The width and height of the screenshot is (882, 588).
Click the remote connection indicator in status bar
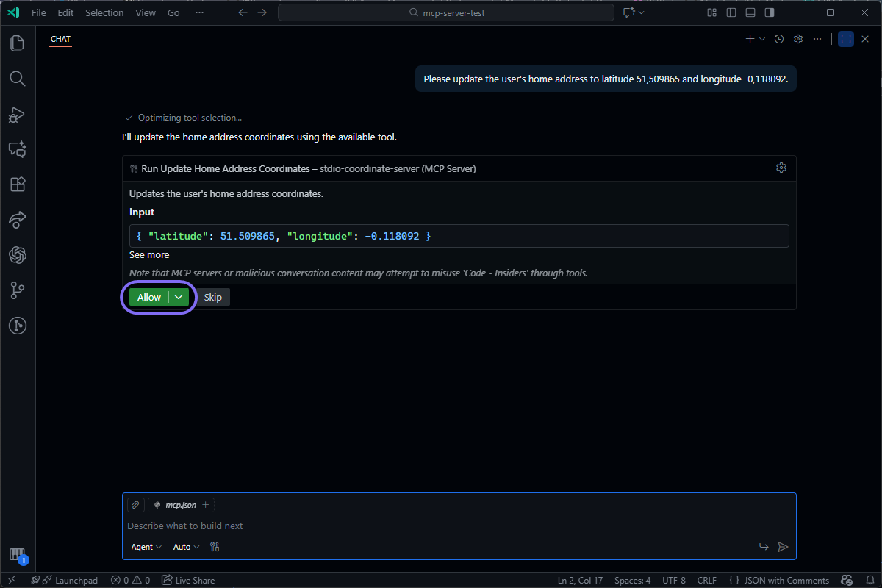tap(12, 580)
